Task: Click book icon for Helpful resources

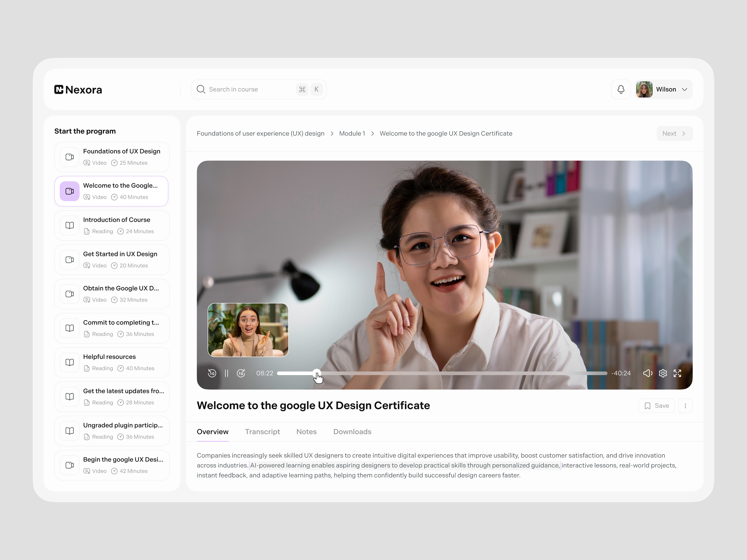Action: 70,362
